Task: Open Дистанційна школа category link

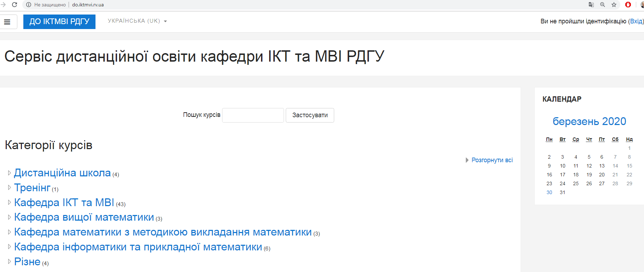Action: 62,173
